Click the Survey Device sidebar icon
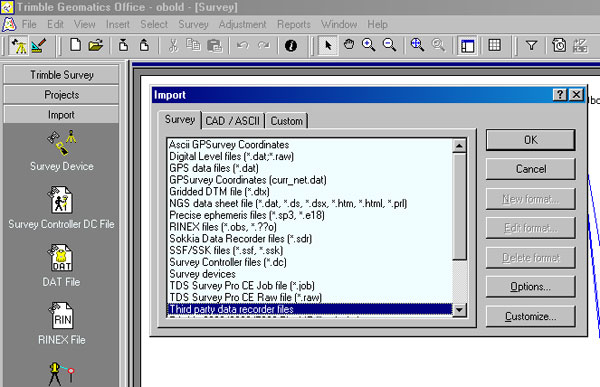 62,142
